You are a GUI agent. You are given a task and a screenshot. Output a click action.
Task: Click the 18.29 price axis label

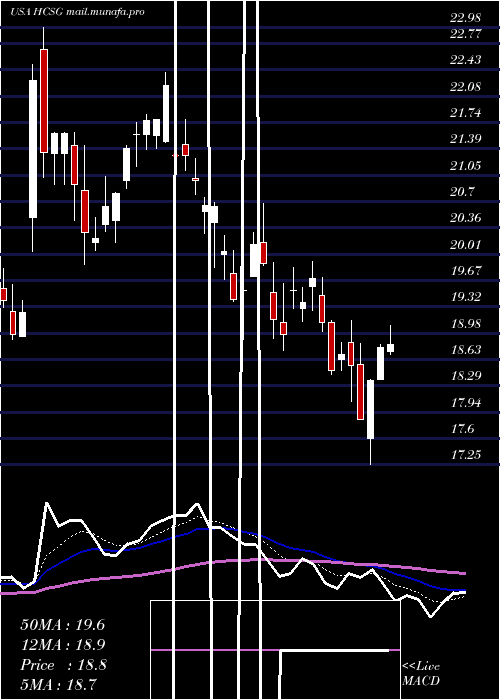(x=465, y=376)
